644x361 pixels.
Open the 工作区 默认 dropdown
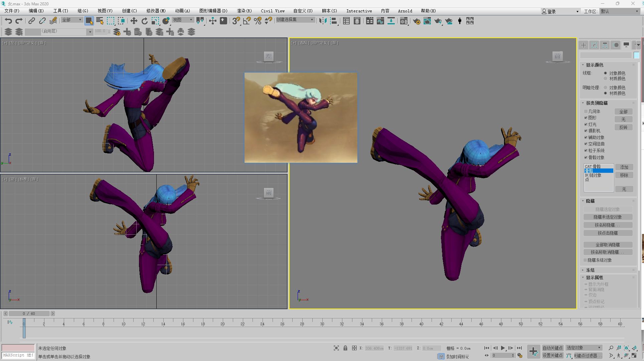620,11
